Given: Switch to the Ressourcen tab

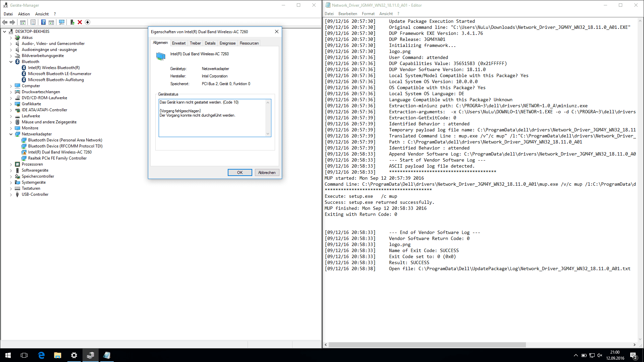Looking at the screenshot, I should click(249, 43).
